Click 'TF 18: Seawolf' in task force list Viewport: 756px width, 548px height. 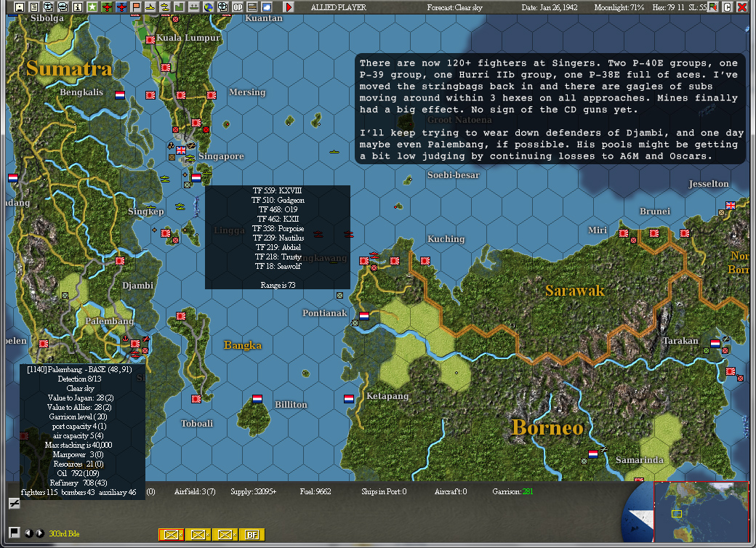tap(278, 266)
